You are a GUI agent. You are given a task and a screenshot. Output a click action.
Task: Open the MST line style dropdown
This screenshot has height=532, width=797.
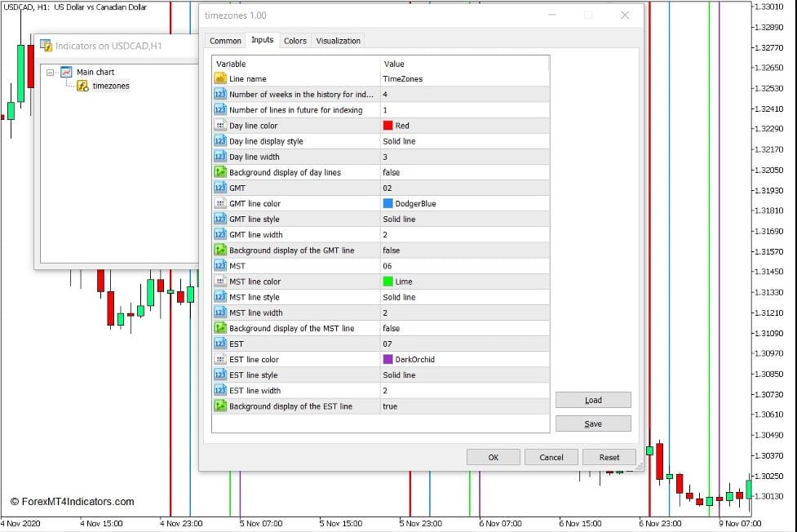tap(463, 297)
